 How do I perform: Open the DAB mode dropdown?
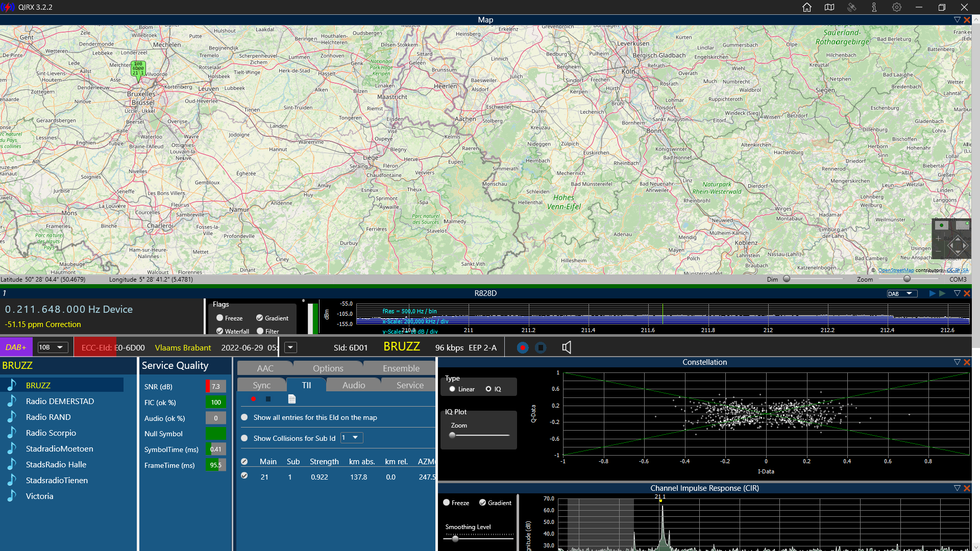pyautogui.click(x=902, y=294)
